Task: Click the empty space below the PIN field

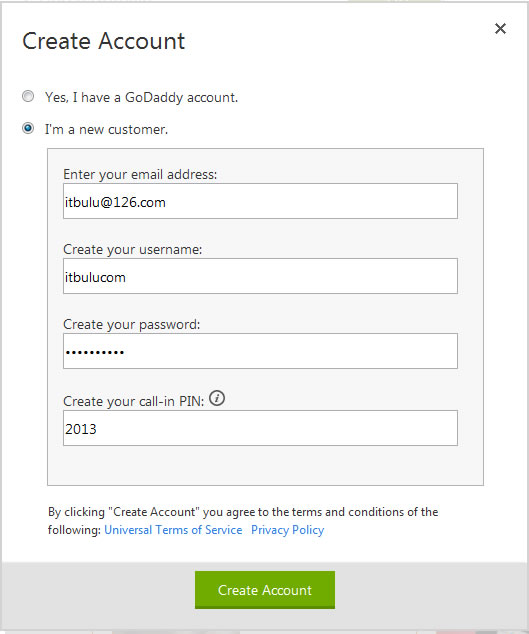Action: pos(265,465)
